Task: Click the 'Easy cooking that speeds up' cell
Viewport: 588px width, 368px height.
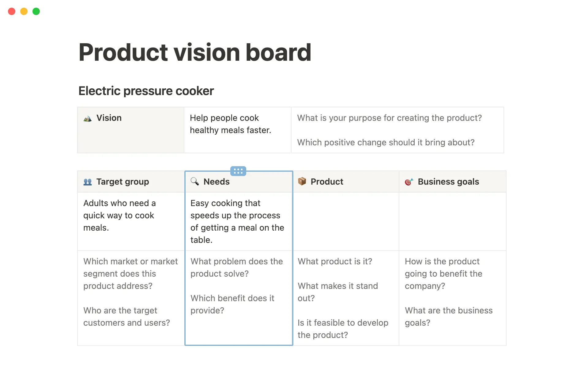Action: [237, 221]
